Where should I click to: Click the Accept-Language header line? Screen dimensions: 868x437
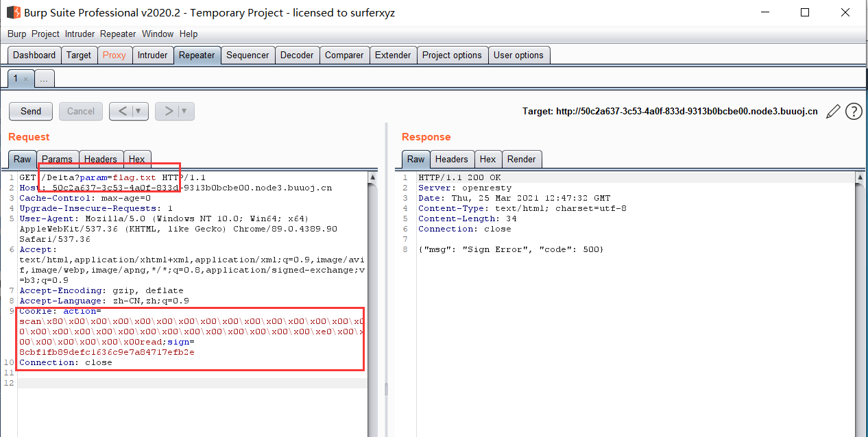click(104, 301)
